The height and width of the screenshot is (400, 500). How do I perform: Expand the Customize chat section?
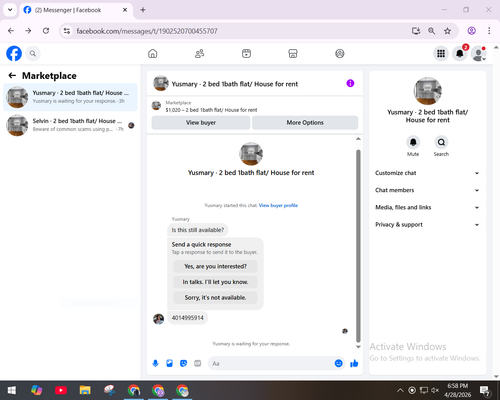coord(427,173)
